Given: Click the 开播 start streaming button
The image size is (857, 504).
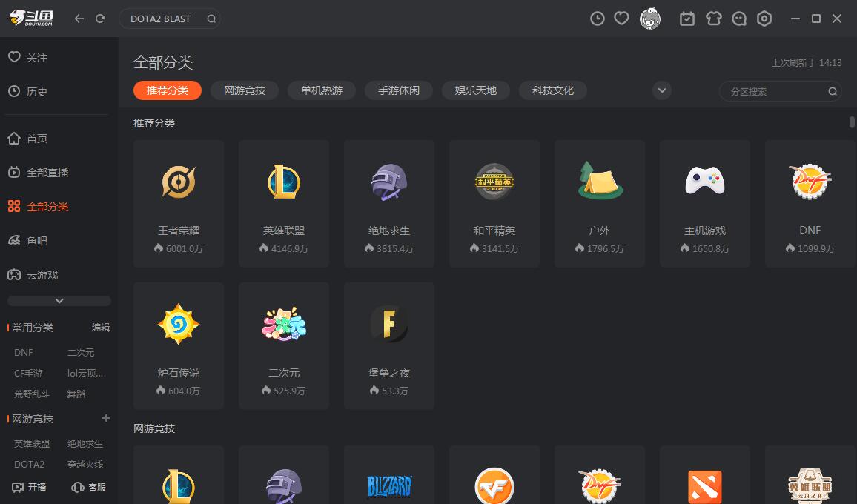Looking at the screenshot, I should click(30, 487).
